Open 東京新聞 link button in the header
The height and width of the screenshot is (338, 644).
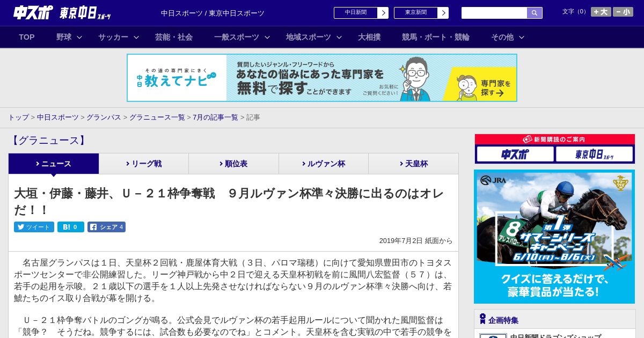coord(421,13)
